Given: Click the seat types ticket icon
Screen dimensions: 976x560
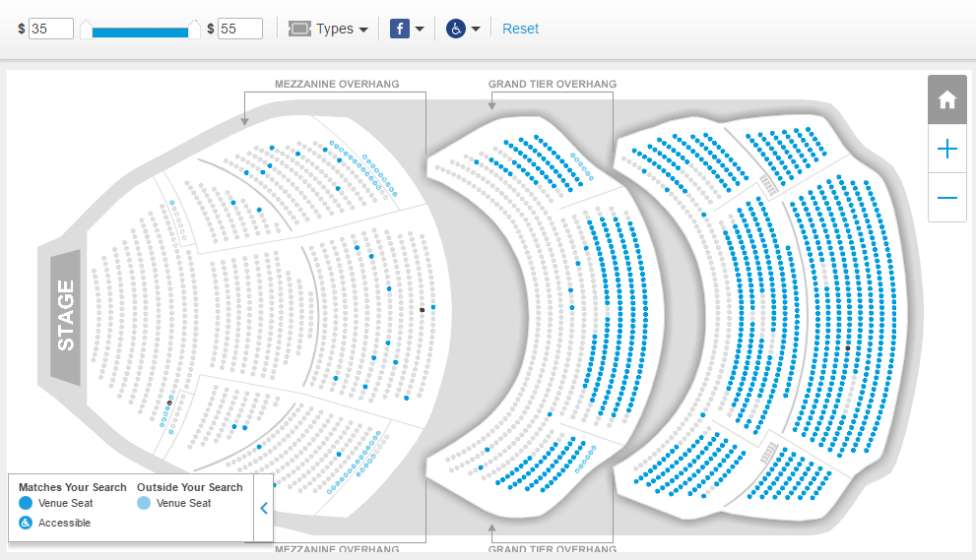Looking at the screenshot, I should point(299,29).
